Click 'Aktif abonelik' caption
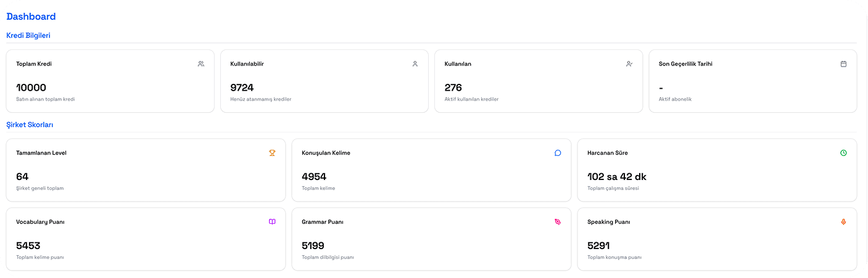The height and width of the screenshot is (278, 868). tap(675, 99)
